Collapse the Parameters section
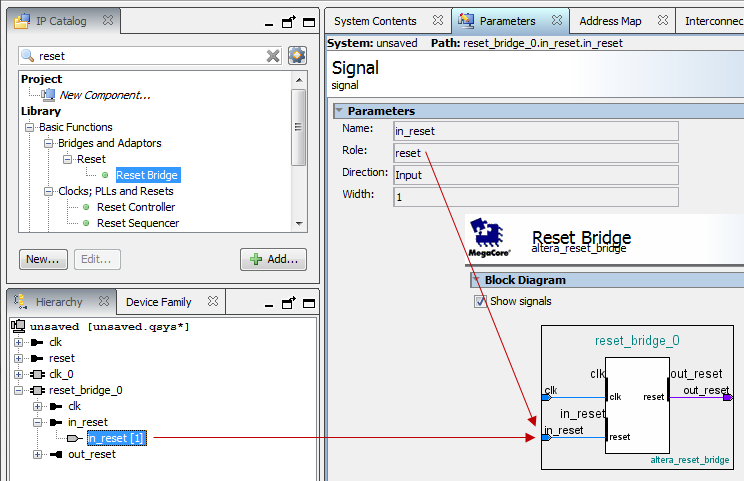744x481 pixels. coord(339,110)
